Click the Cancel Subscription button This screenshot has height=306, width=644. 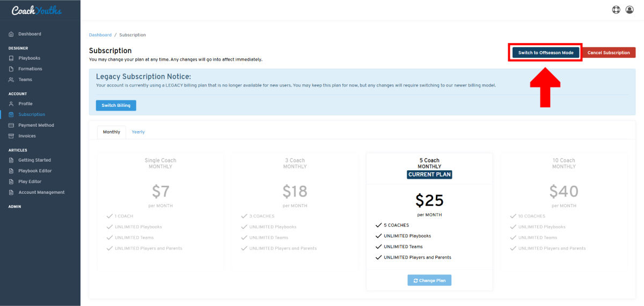pyautogui.click(x=609, y=53)
